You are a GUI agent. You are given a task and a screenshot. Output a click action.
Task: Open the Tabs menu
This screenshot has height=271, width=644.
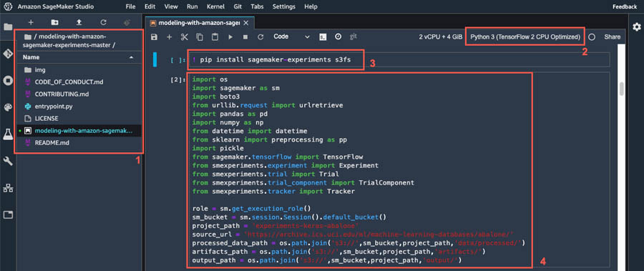coord(257,6)
